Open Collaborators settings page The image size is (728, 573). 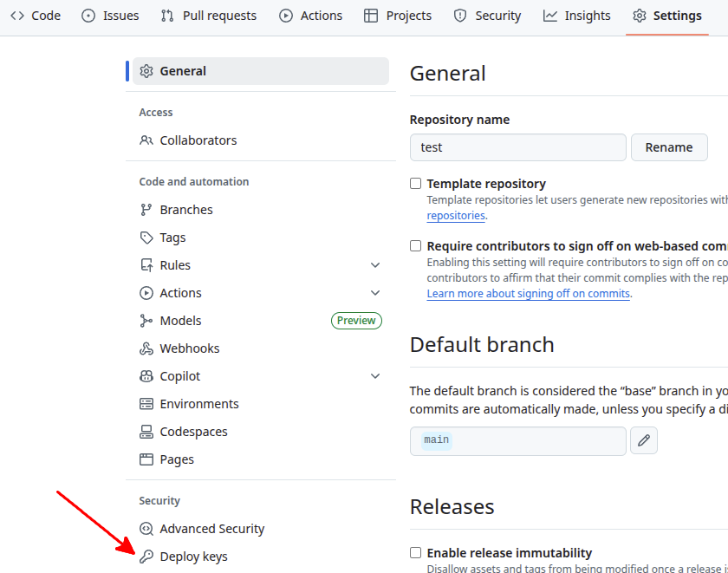[198, 140]
